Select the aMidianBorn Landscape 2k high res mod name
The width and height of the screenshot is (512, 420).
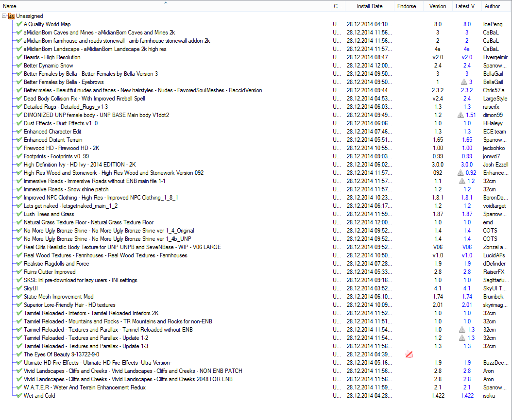click(95, 49)
